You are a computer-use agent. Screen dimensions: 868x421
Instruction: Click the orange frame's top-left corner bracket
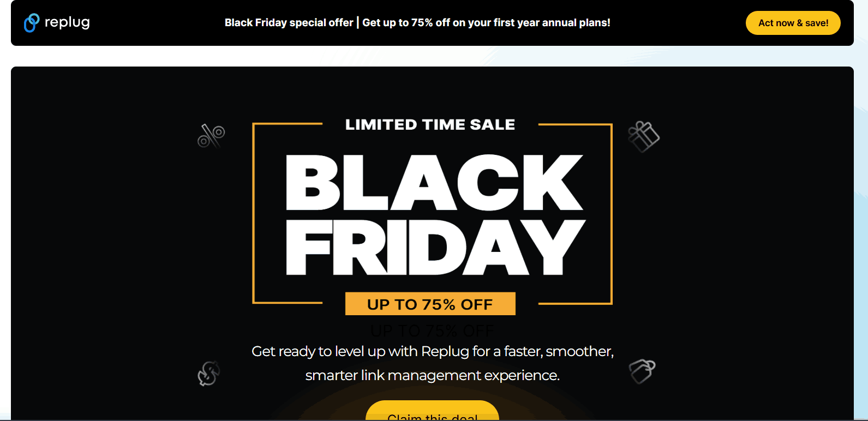pyautogui.click(x=254, y=125)
